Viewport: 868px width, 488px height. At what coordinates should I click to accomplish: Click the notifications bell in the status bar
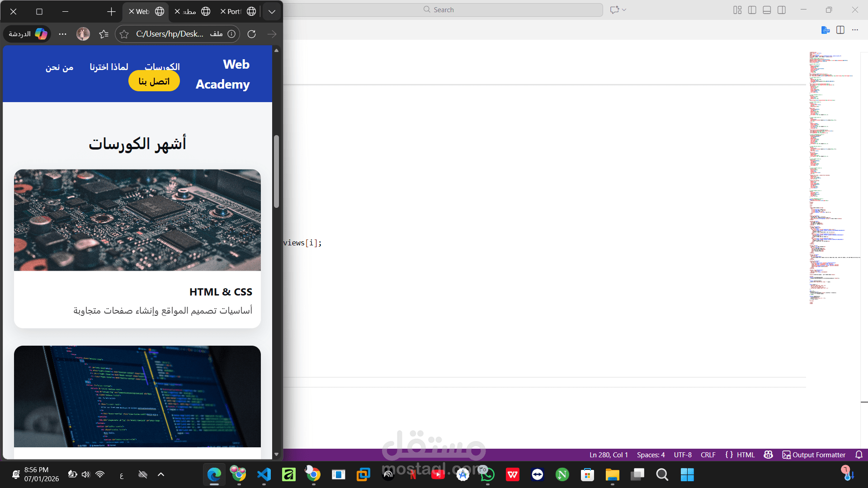[859, 455]
